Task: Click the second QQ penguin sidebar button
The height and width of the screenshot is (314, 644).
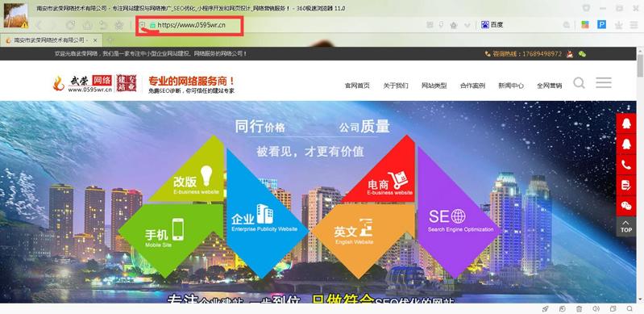Action: click(626, 144)
